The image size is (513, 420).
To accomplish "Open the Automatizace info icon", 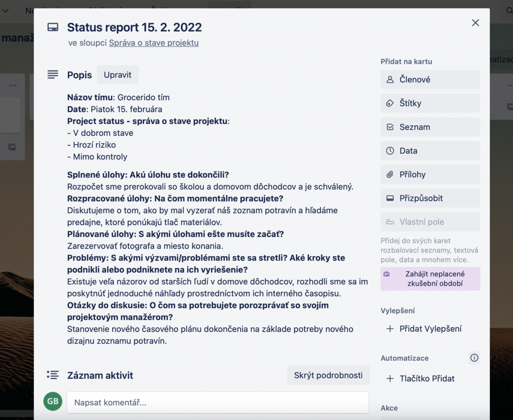I will [474, 357].
